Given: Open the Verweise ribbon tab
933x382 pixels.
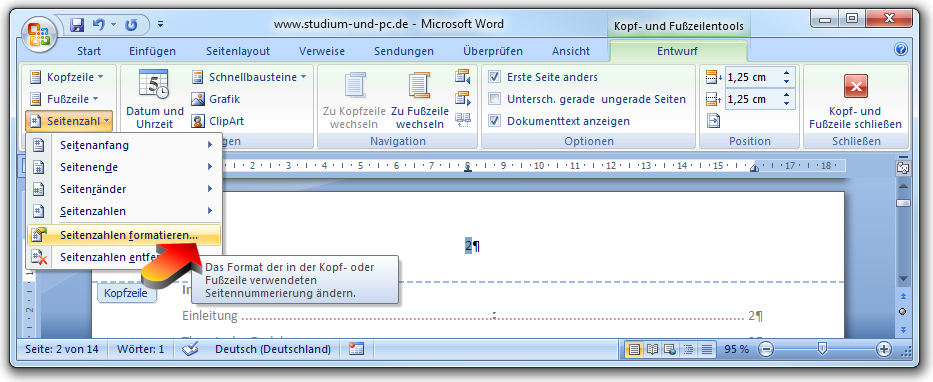Looking at the screenshot, I should 322,51.
